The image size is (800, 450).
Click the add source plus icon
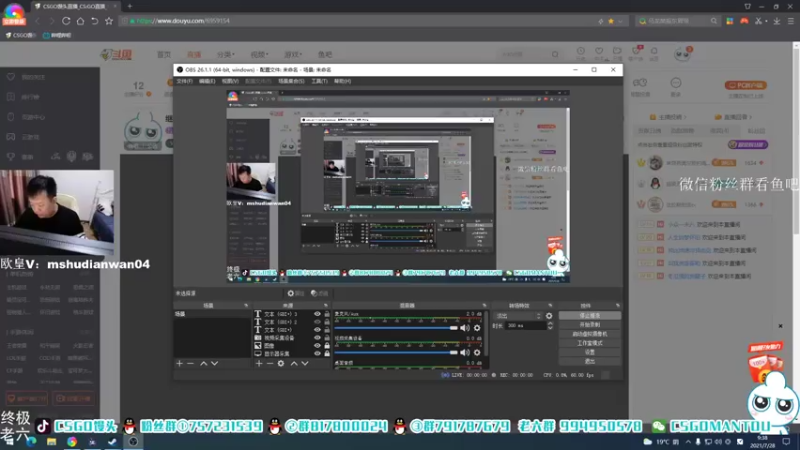[259, 363]
